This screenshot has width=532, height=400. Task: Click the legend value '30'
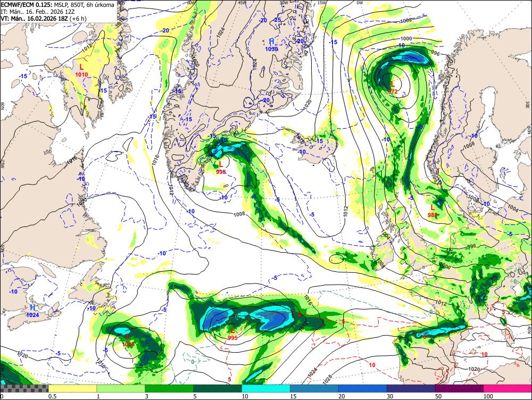(390, 396)
